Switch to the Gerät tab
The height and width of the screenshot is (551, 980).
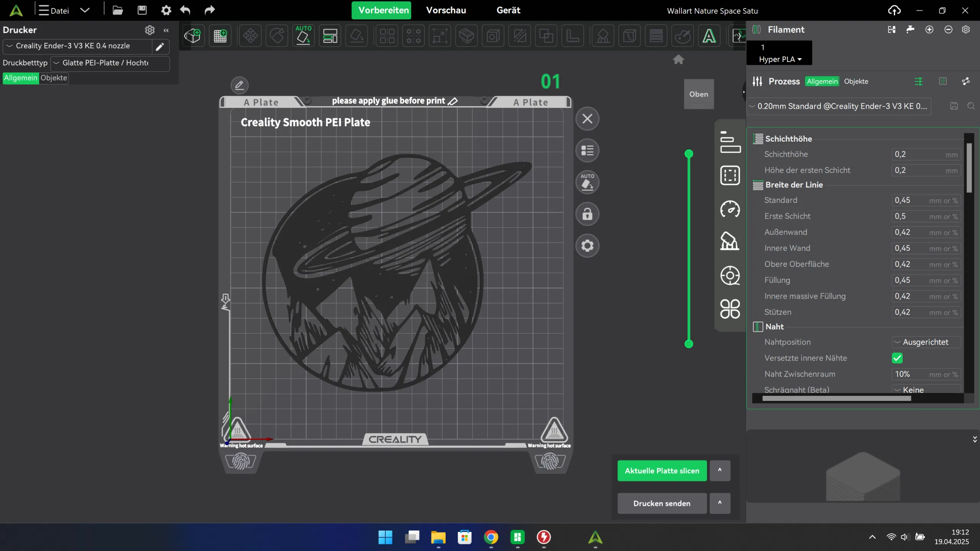(508, 10)
